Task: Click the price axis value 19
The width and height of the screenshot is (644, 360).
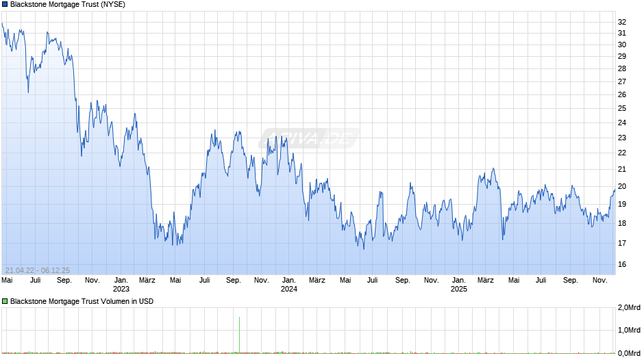Action: click(622, 205)
